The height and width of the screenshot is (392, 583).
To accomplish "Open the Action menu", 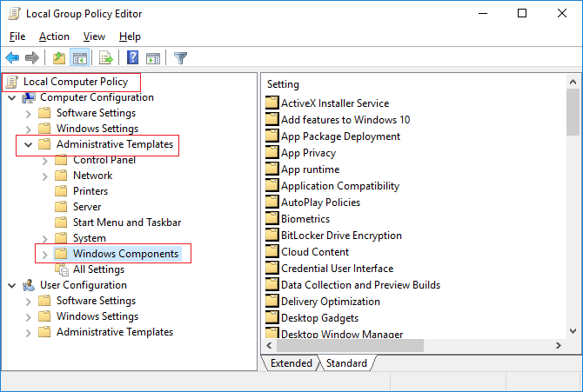I will point(54,37).
